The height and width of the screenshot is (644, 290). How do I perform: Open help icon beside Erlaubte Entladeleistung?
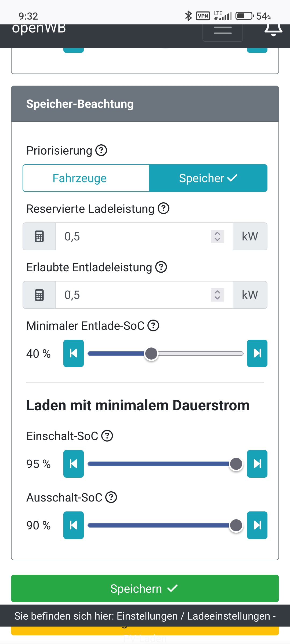pos(161,267)
